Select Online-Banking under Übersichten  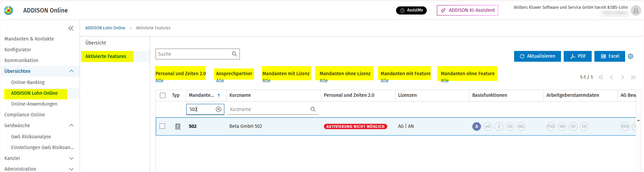coord(28,82)
